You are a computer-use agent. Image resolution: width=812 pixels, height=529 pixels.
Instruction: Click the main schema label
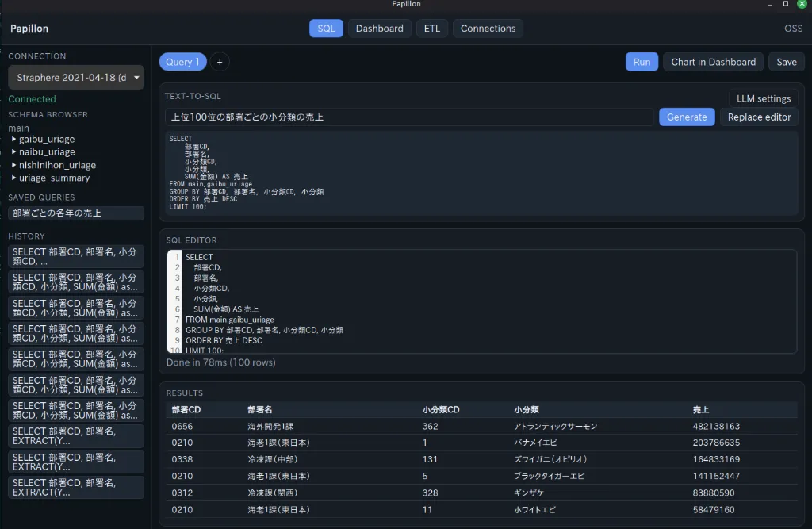point(19,128)
